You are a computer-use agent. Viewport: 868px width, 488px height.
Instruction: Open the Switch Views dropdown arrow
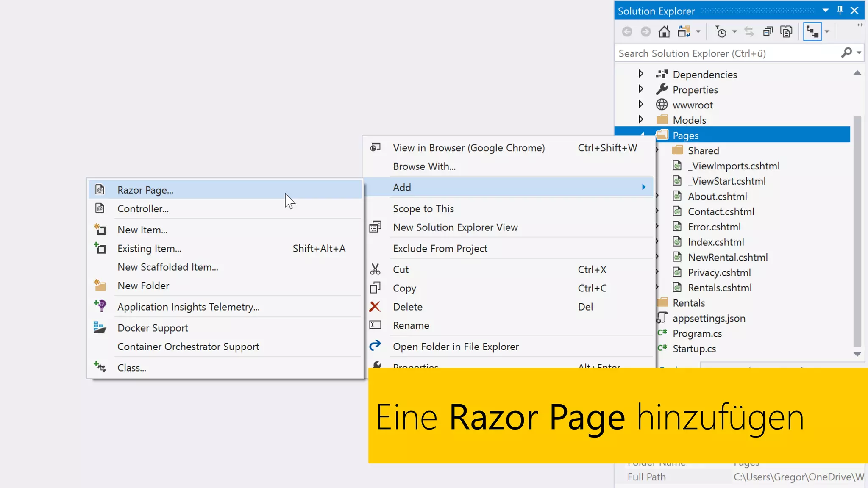[x=698, y=32]
